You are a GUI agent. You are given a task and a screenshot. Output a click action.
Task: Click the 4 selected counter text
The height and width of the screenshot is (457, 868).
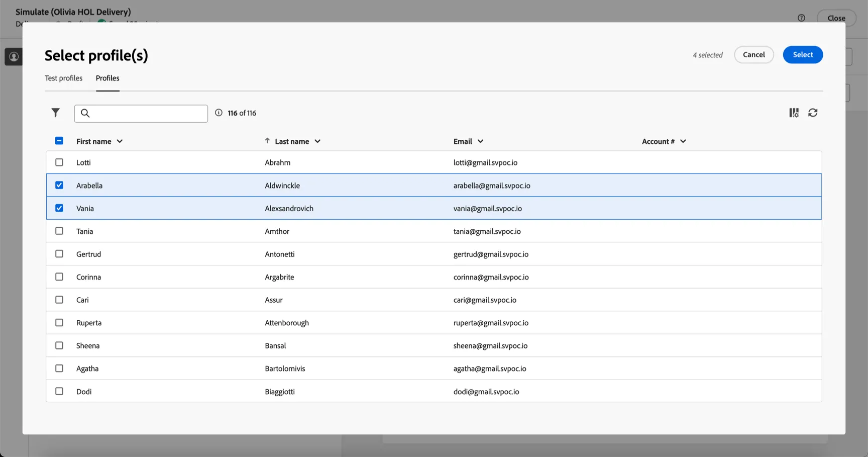pos(708,55)
